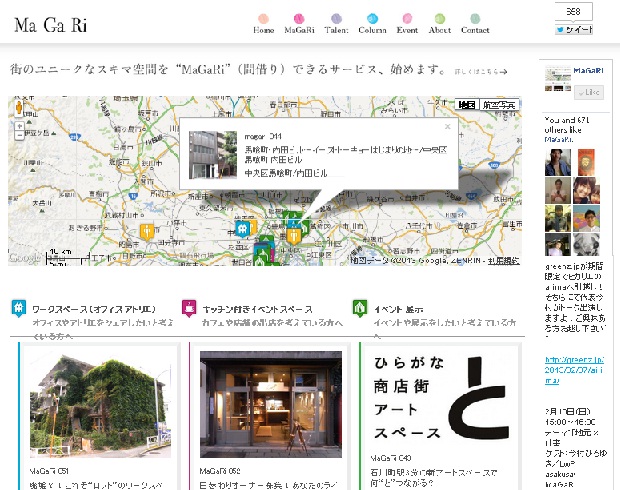
Task: Open the About menu item
Action: pos(440,30)
